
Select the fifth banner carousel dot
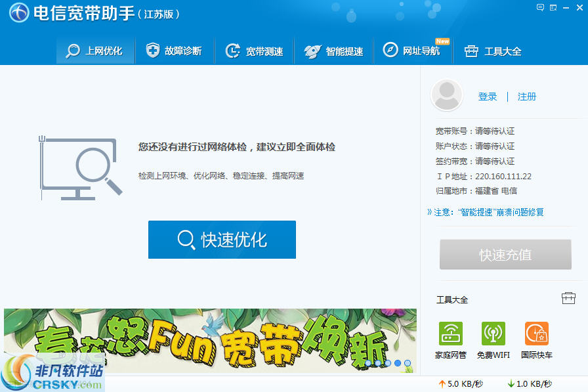408,363
